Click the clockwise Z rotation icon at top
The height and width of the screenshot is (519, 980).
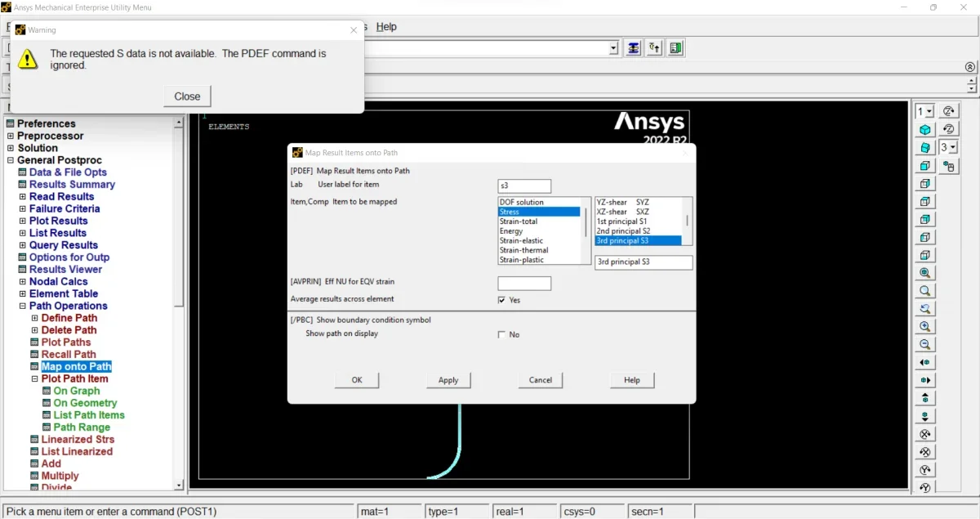click(x=948, y=111)
